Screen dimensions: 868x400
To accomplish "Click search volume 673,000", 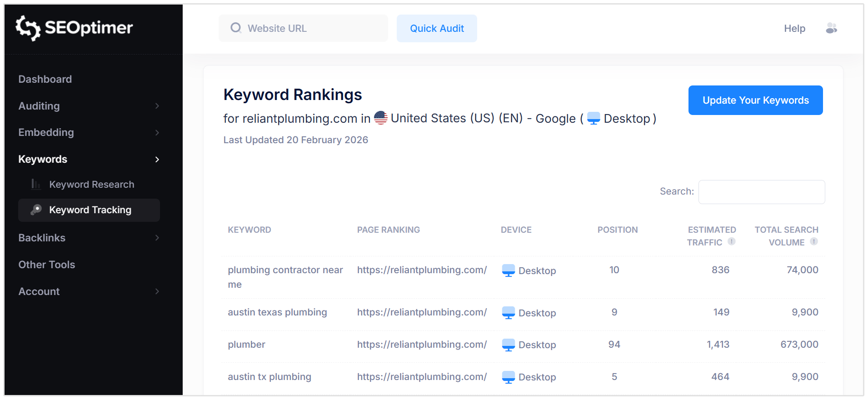I will click(x=799, y=345).
